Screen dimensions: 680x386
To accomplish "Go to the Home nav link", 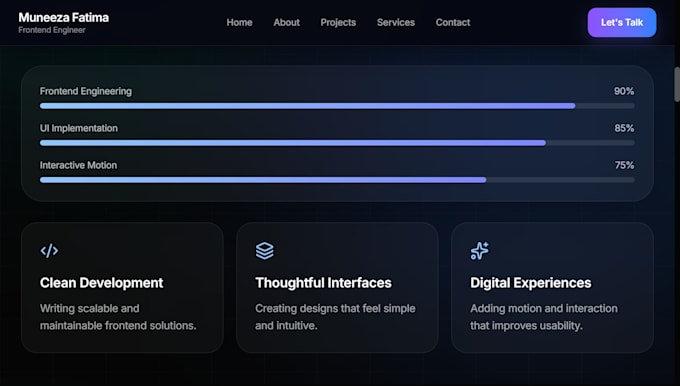I will 239,23.
